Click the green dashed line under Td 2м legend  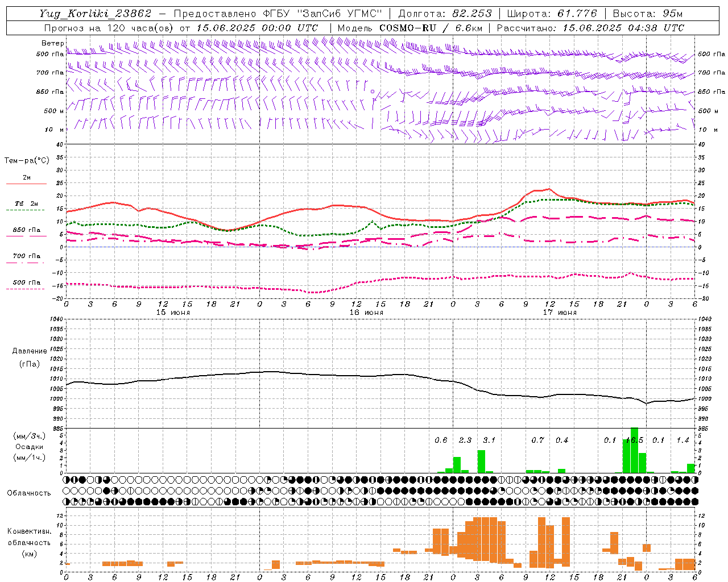(x=25, y=210)
